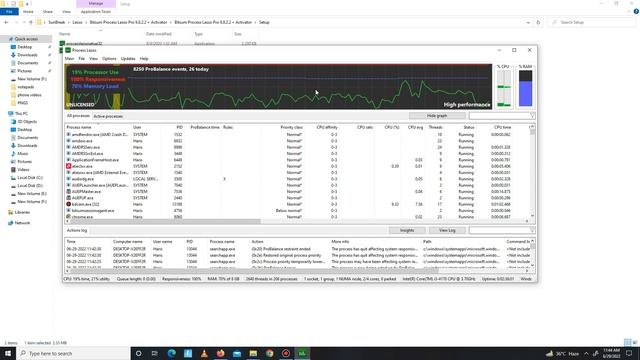Screen dimensions: 640x360
Task: Open the View menu in Process Lasso
Action: click(93, 59)
